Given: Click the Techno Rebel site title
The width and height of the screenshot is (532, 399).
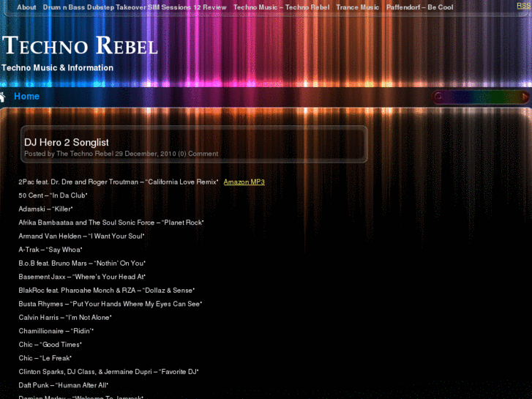Looking at the screenshot, I should 80,45.
